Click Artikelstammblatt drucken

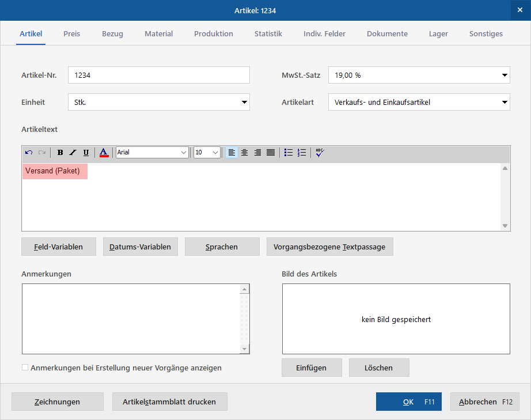tap(170, 402)
